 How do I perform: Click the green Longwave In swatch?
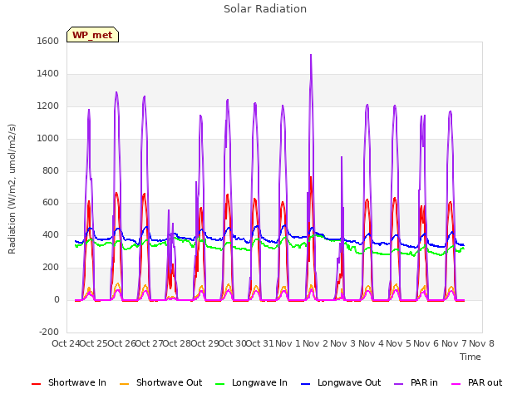point(220,384)
